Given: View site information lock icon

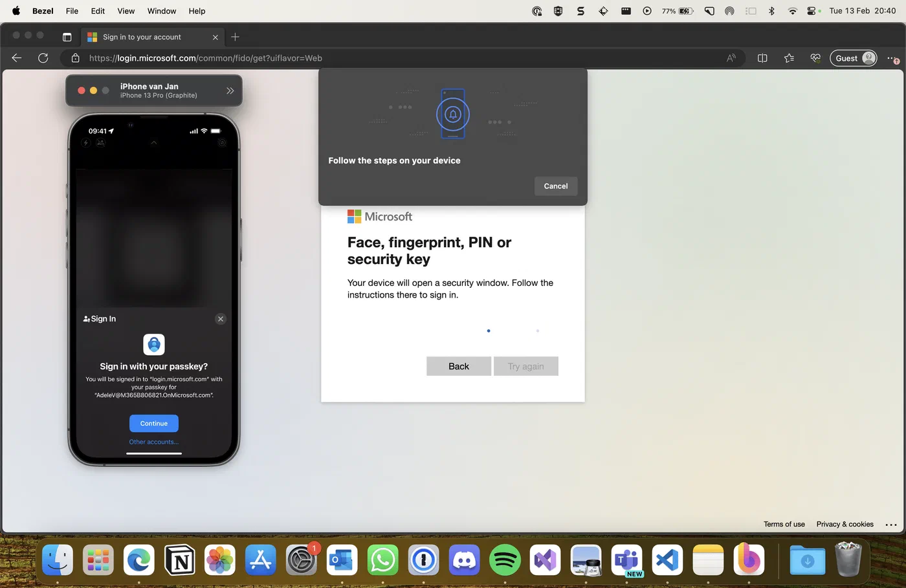Looking at the screenshot, I should [x=75, y=58].
